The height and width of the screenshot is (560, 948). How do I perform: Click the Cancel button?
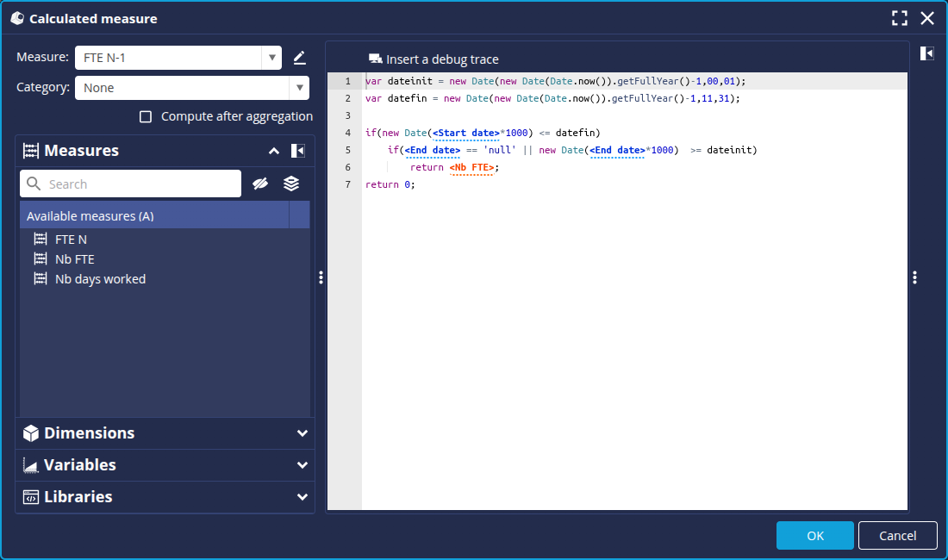click(x=897, y=536)
